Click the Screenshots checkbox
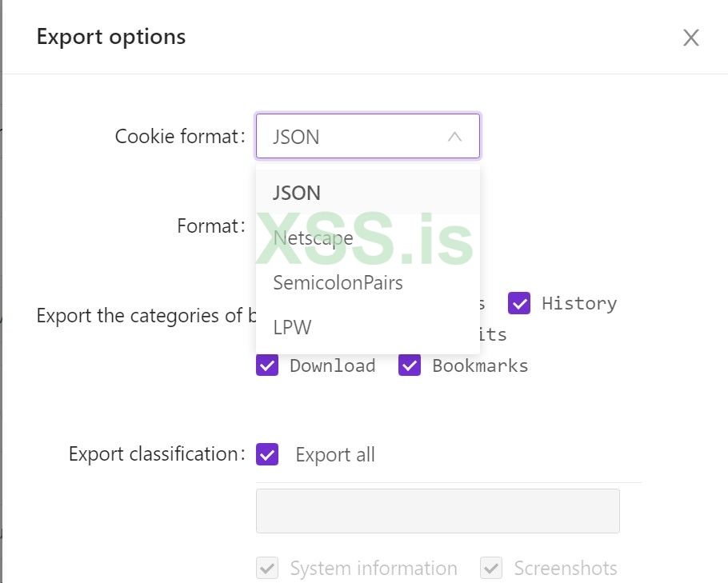This screenshot has width=728, height=583. pyautogui.click(x=491, y=569)
